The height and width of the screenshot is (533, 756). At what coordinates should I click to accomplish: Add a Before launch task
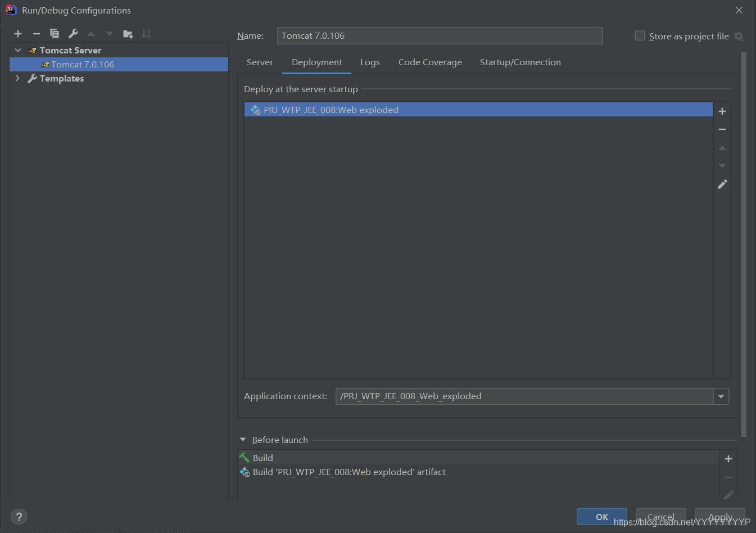728,459
